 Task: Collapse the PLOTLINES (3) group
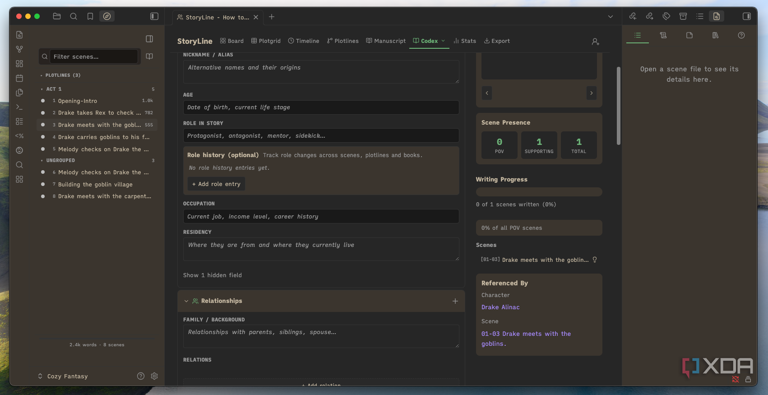click(x=60, y=75)
